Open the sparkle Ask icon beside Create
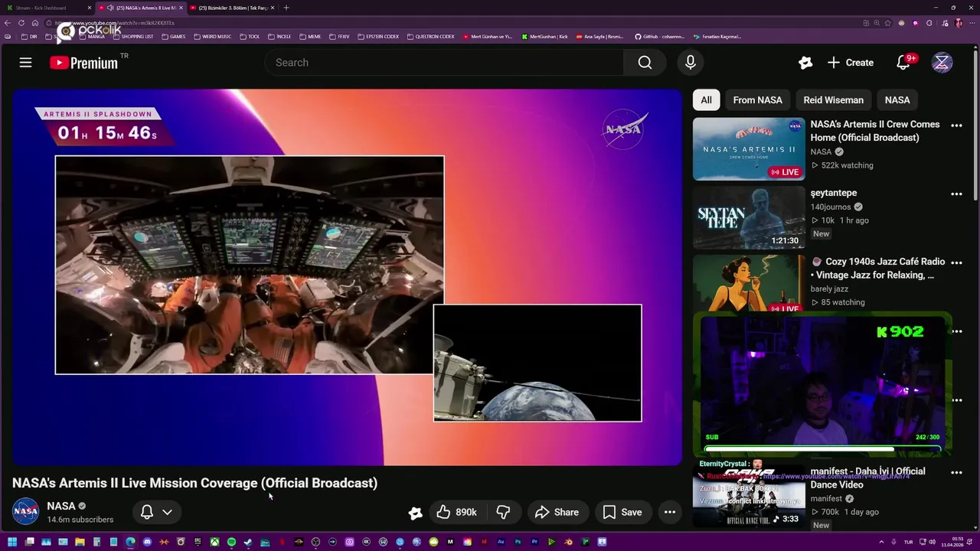The image size is (980, 551). (x=805, y=63)
